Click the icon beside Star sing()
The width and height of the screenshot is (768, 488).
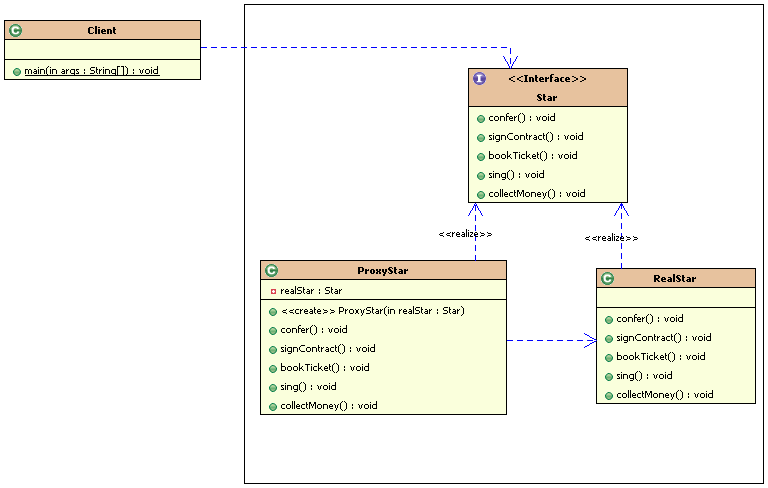point(481,176)
